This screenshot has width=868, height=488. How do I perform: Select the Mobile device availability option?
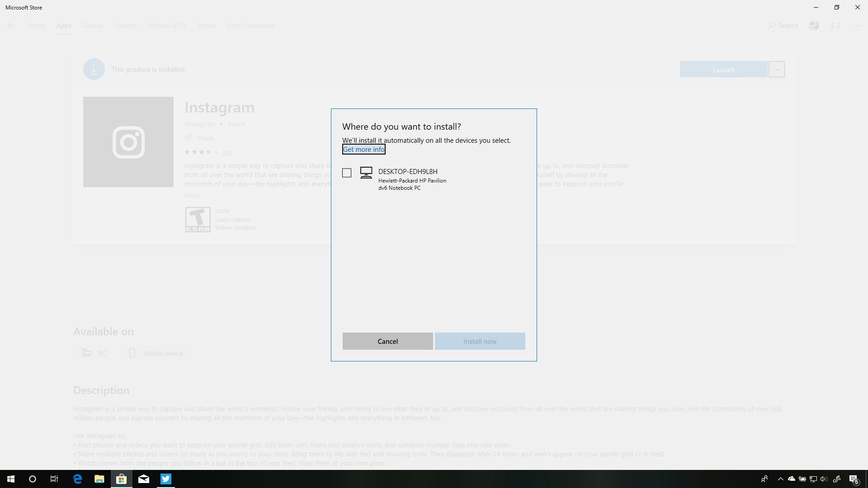coord(156,353)
